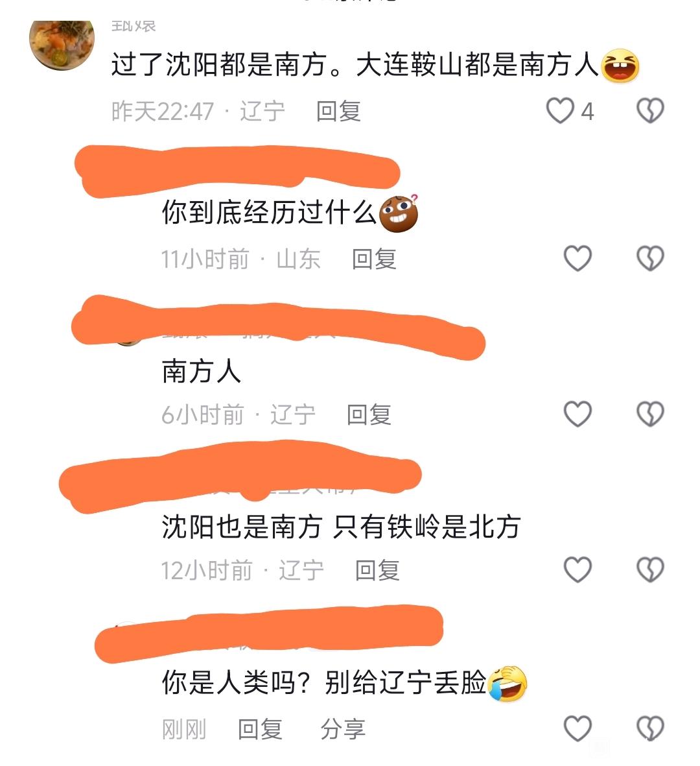Like the '南方人' reply

click(x=577, y=414)
